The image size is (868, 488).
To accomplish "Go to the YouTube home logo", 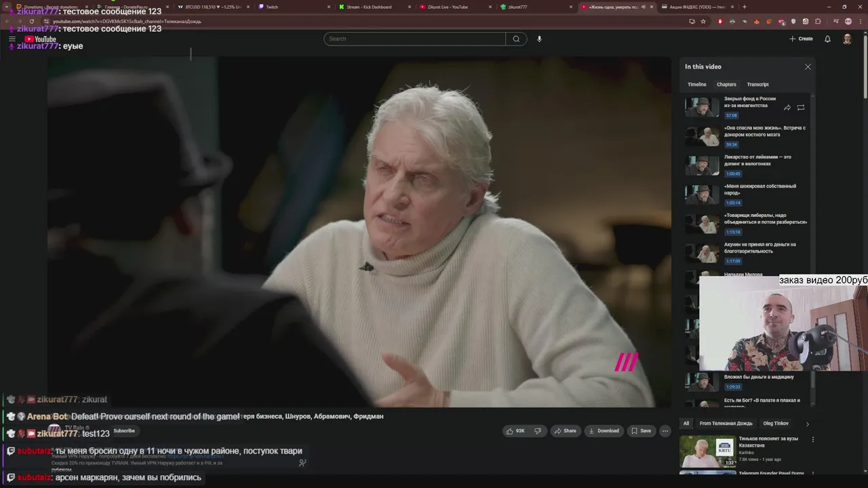I will point(41,39).
